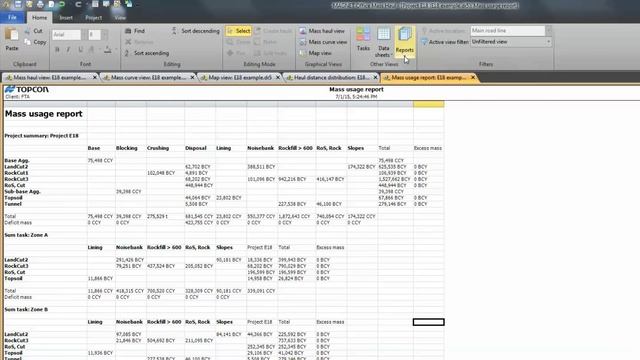Click the Remove tool in Editing
This screenshot has width=640, height=360.
(139, 42)
